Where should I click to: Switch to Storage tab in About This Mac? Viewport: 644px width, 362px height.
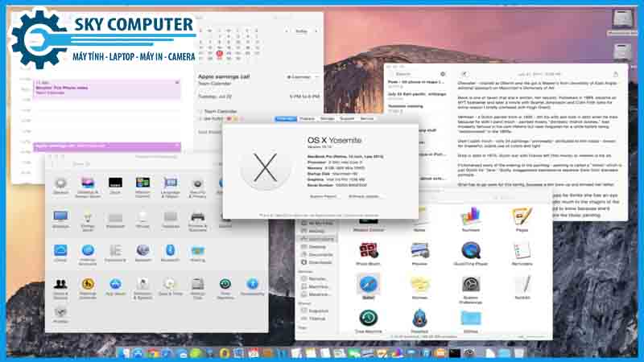coord(328,118)
